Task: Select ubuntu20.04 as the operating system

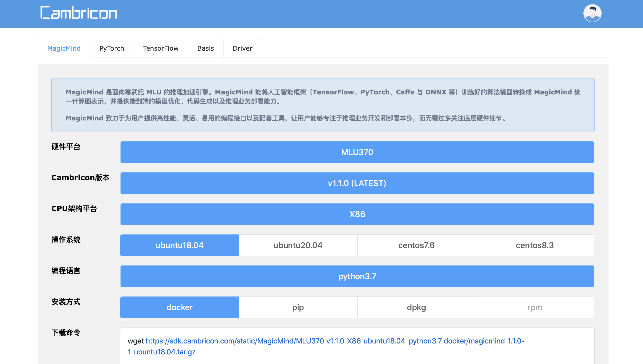Action: click(x=298, y=245)
